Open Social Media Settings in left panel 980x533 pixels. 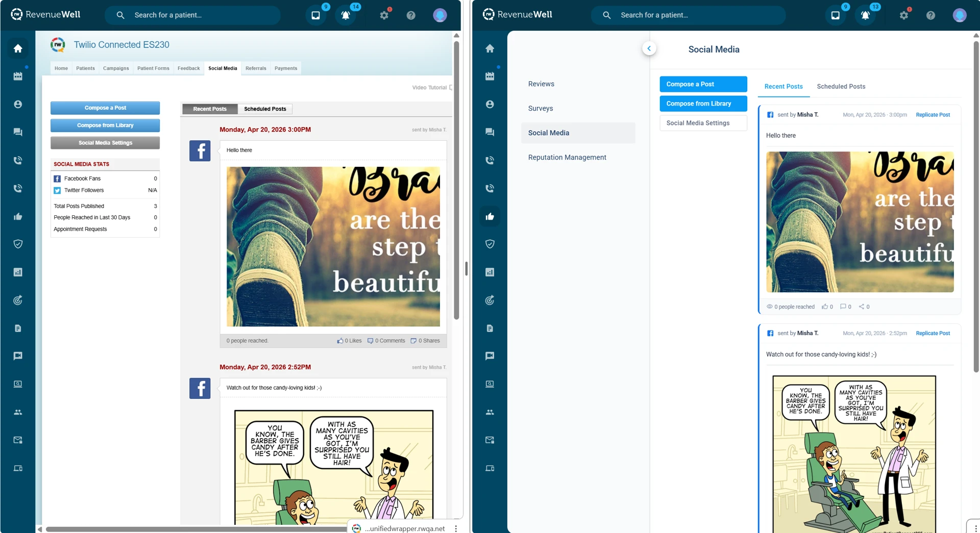[x=105, y=143]
